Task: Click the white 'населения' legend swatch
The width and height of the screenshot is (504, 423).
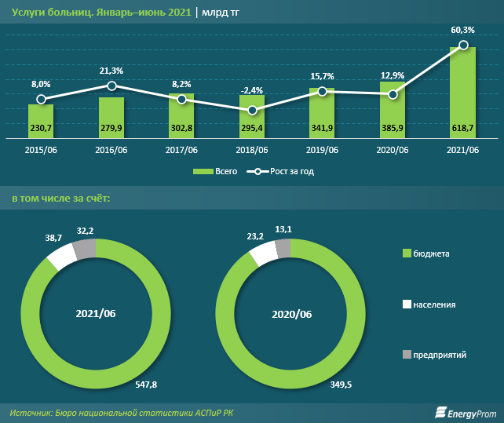Action: pos(407,304)
